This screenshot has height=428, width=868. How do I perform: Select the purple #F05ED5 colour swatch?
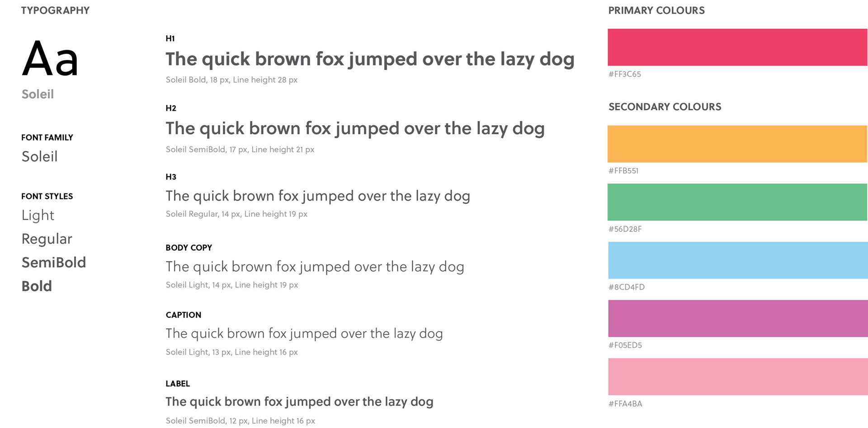point(738,318)
